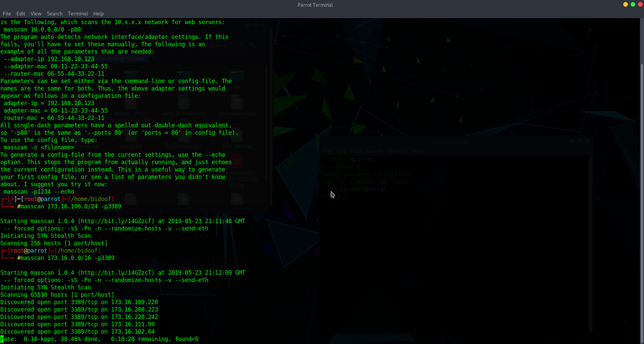Click the command 'masscan 173.16.106.0/24 -p3389'
This screenshot has height=344, width=644.
click(71, 206)
